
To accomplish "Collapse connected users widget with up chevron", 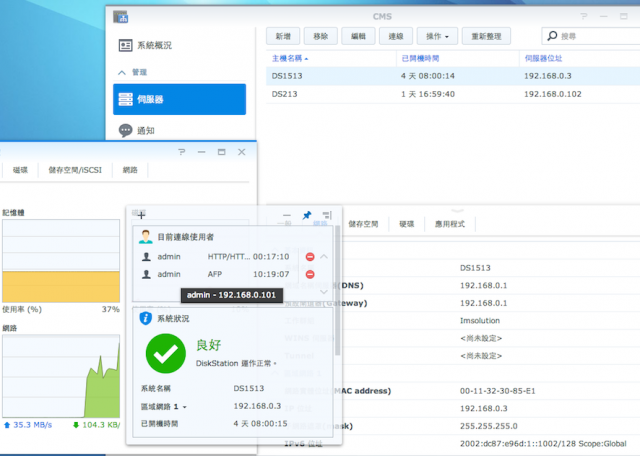I will point(324,257).
